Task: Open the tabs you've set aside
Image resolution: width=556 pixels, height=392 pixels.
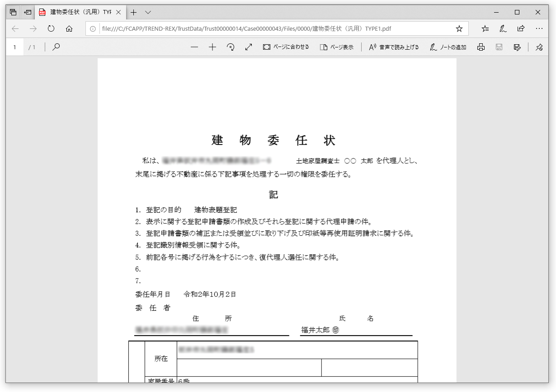Action: [13, 12]
